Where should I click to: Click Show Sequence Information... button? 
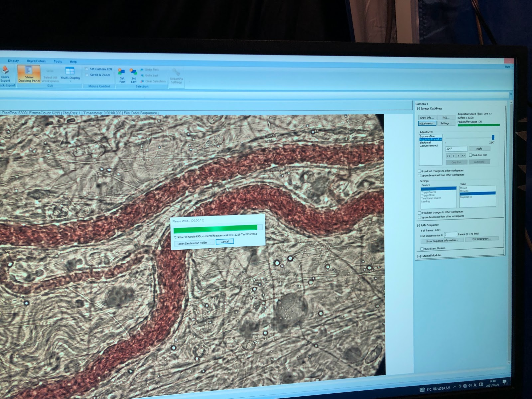coord(442,241)
